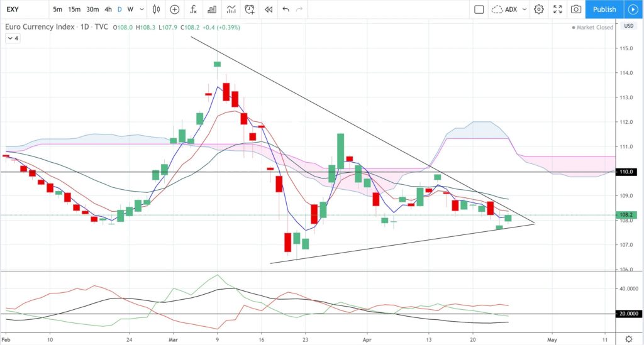The image size is (644, 345).
Task: Select the layout square icon
Action: tap(479, 9)
